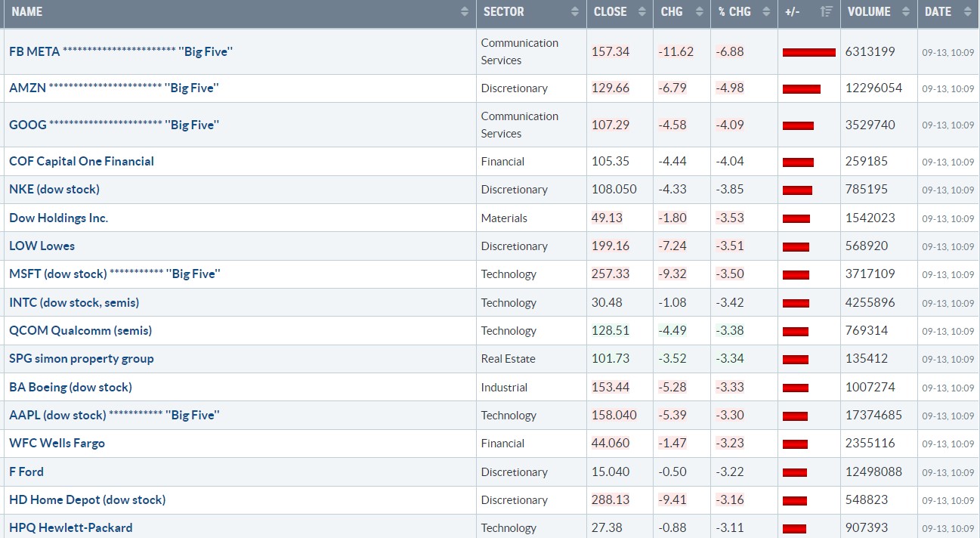The height and width of the screenshot is (538, 980).
Task: Click the HPQ Hewlett-Packard link
Action: pyautogui.click(x=71, y=527)
